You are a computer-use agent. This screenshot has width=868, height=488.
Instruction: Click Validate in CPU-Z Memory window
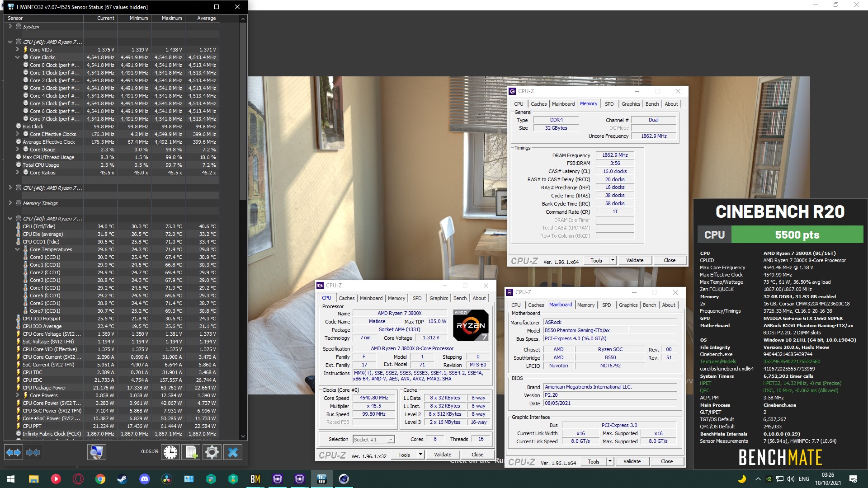point(635,260)
